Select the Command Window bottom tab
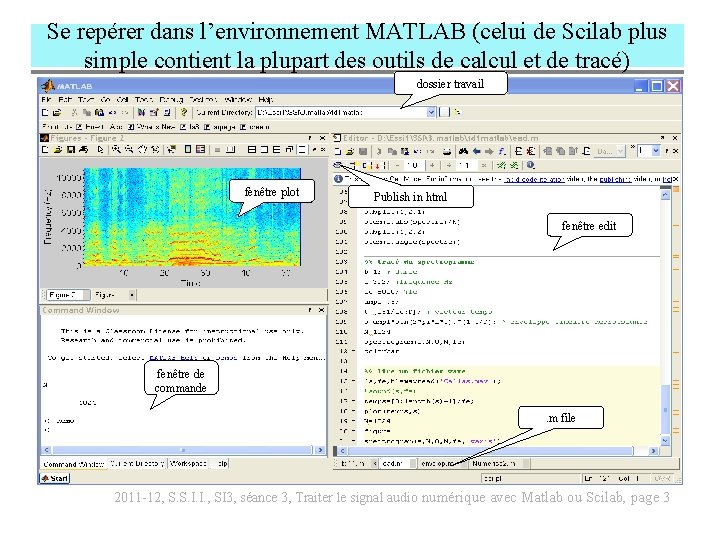Viewport: 720px width, 540px height. point(73,464)
